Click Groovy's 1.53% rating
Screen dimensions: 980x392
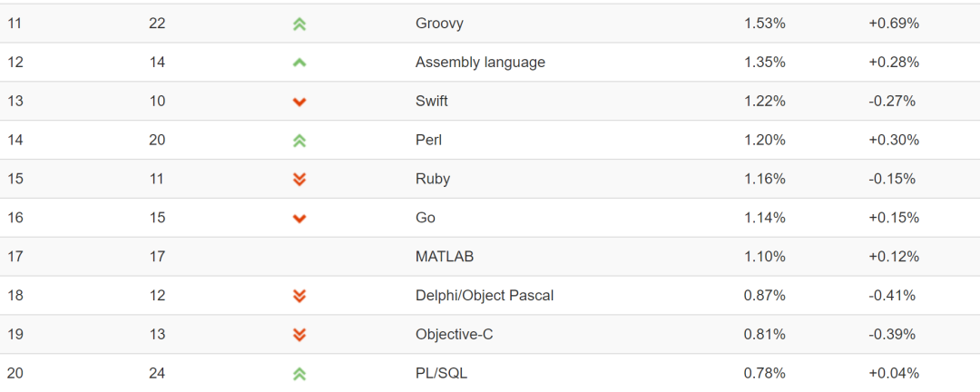(764, 24)
